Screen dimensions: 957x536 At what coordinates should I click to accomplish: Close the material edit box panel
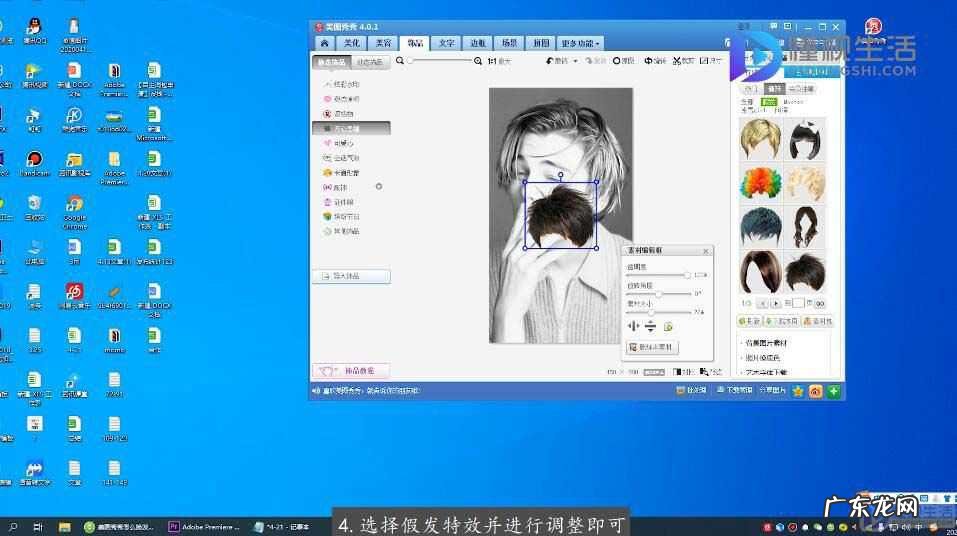[x=706, y=251]
